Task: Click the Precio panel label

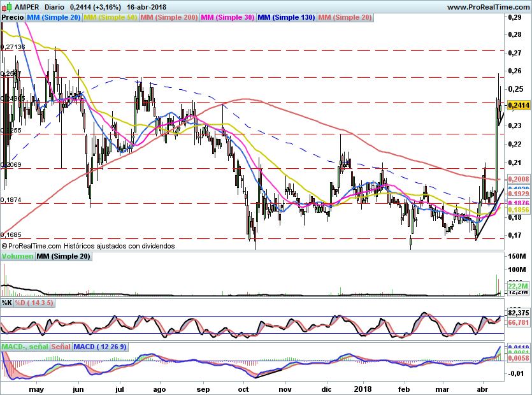Action: [x=13, y=17]
